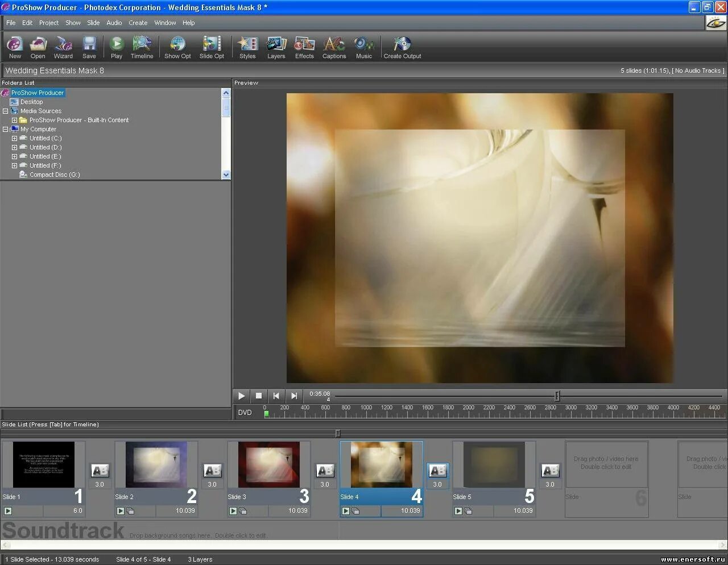The width and height of the screenshot is (728, 565).
Task: Click the slide list scroll position handle
Action: point(337,433)
